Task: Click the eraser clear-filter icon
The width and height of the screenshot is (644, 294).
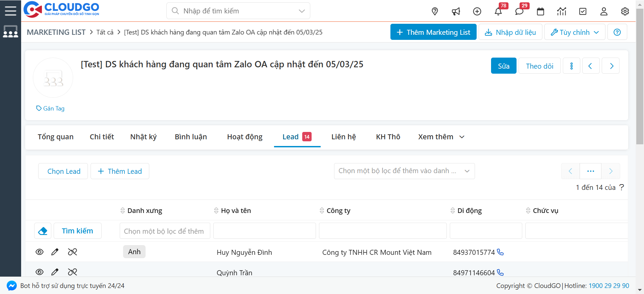Action: (43, 231)
